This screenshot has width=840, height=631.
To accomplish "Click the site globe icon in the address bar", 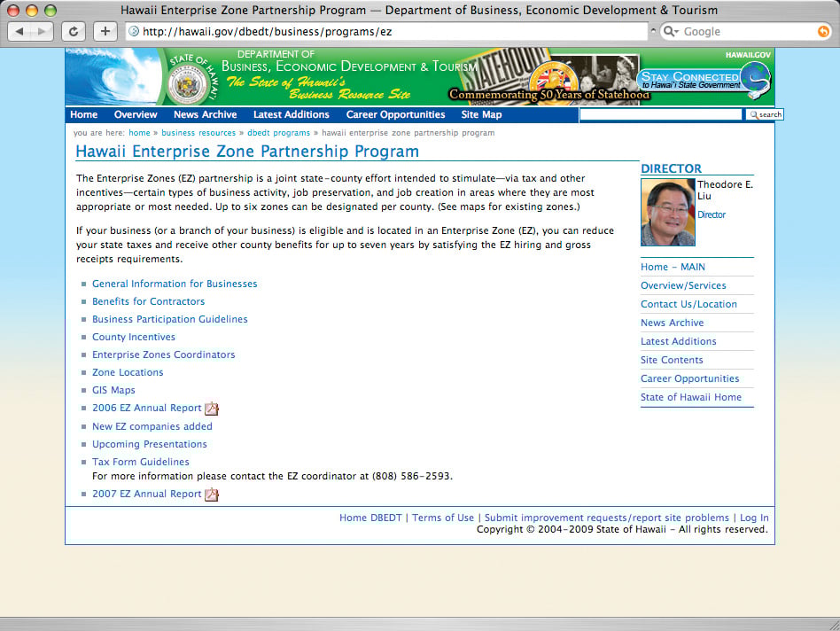I will 134,32.
